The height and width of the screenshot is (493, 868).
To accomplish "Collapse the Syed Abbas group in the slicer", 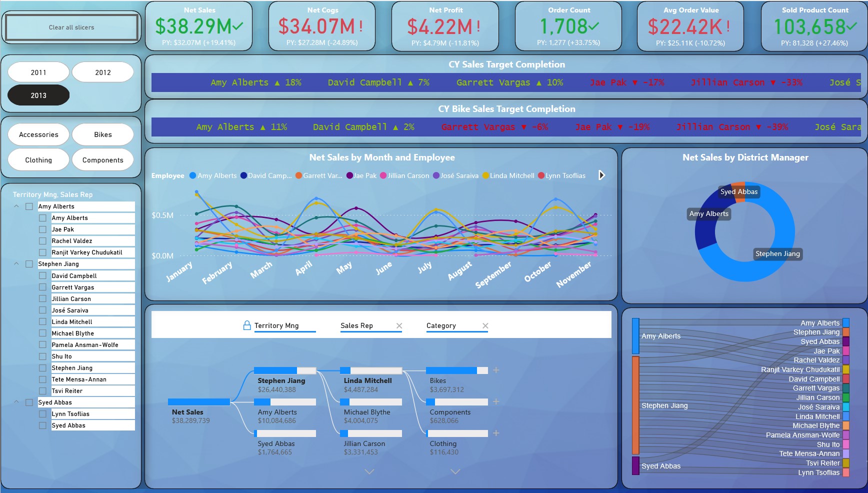I will (16, 402).
